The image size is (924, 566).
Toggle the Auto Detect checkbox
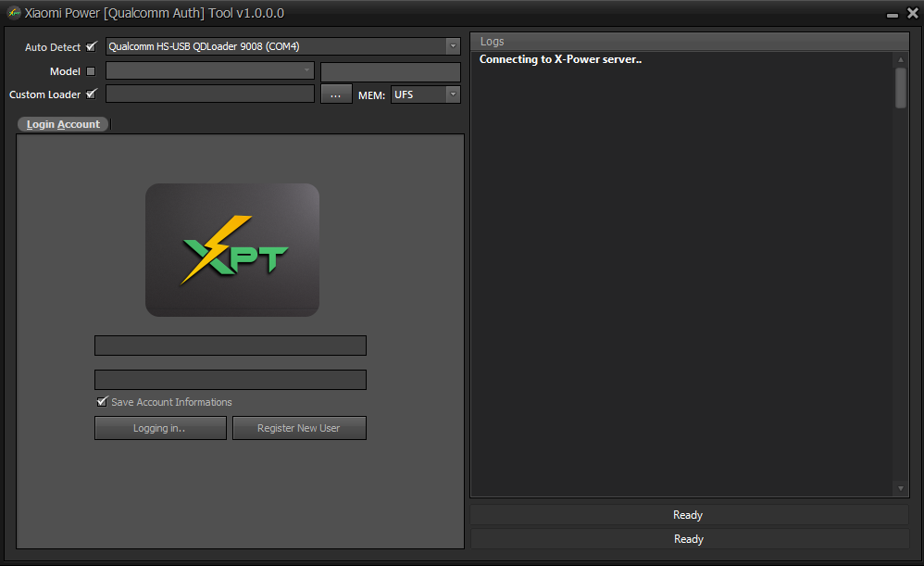[91, 46]
